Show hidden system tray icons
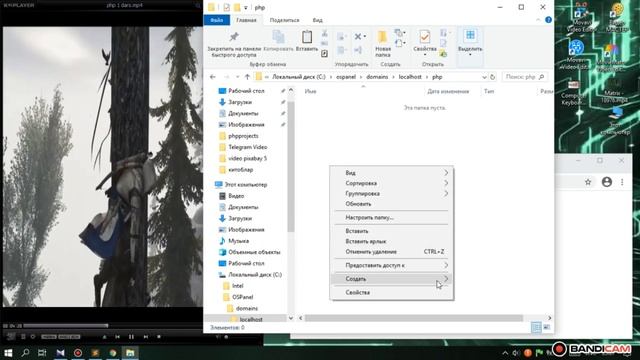640x360 pixels. pyautogui.click(x=505, y=353)
